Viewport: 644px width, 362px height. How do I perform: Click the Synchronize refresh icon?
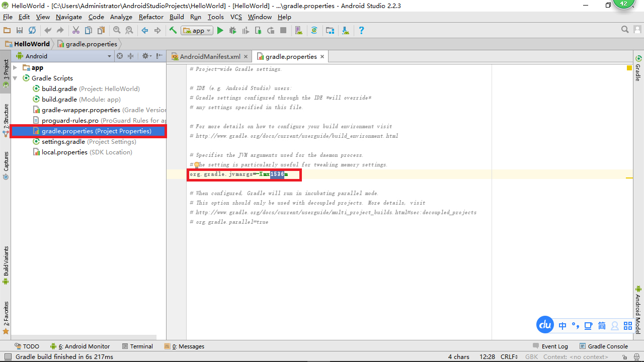click(x=32, y=31)
